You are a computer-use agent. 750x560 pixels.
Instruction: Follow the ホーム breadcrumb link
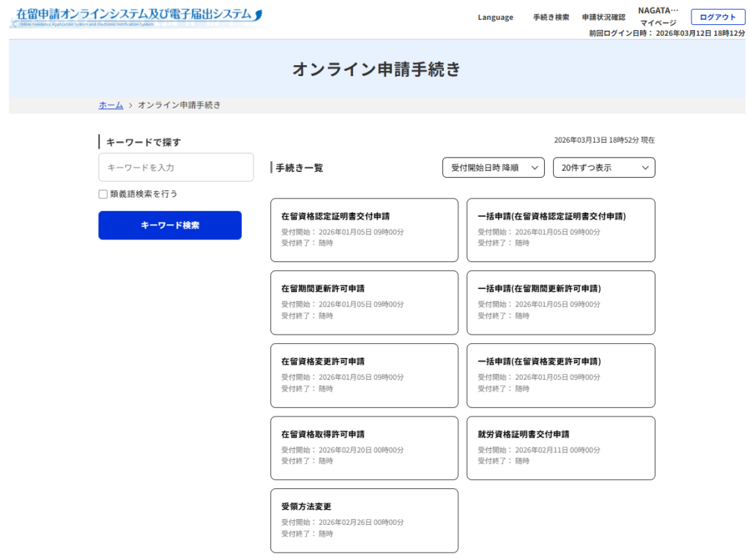coord(111,105)
